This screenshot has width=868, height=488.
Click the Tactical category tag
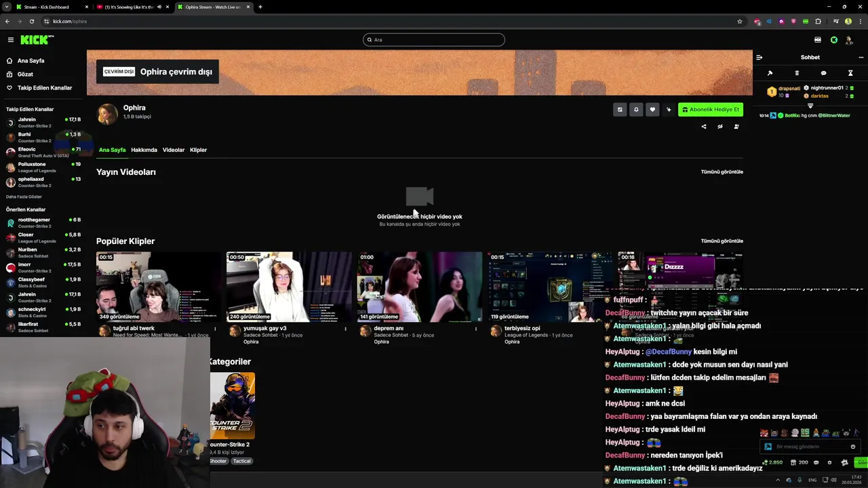(x=241, y=461)
